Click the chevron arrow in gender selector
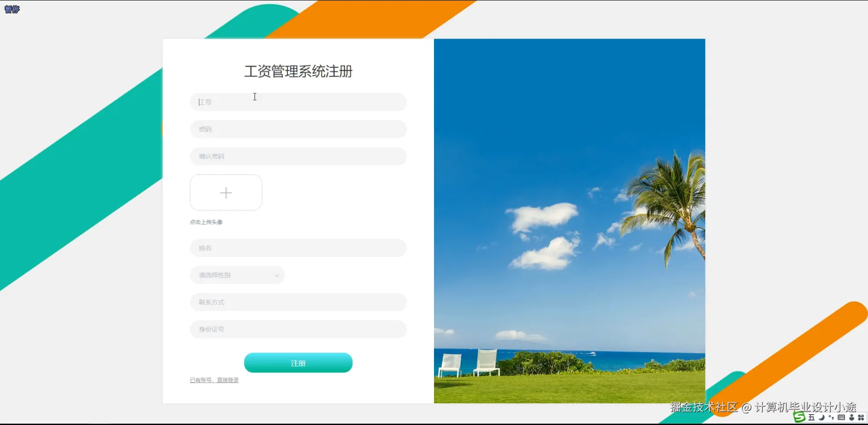This screenshot has height=425, width=868. [277, 275]
